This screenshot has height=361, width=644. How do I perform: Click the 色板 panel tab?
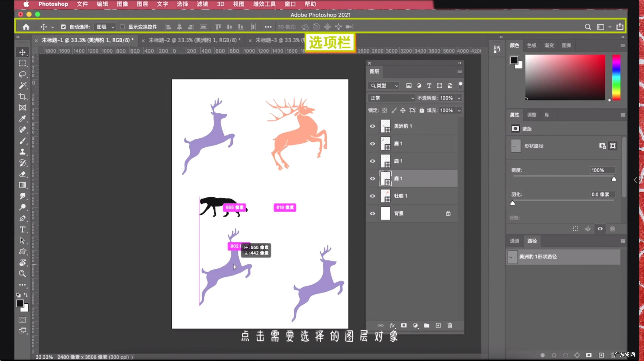[532, 45]
